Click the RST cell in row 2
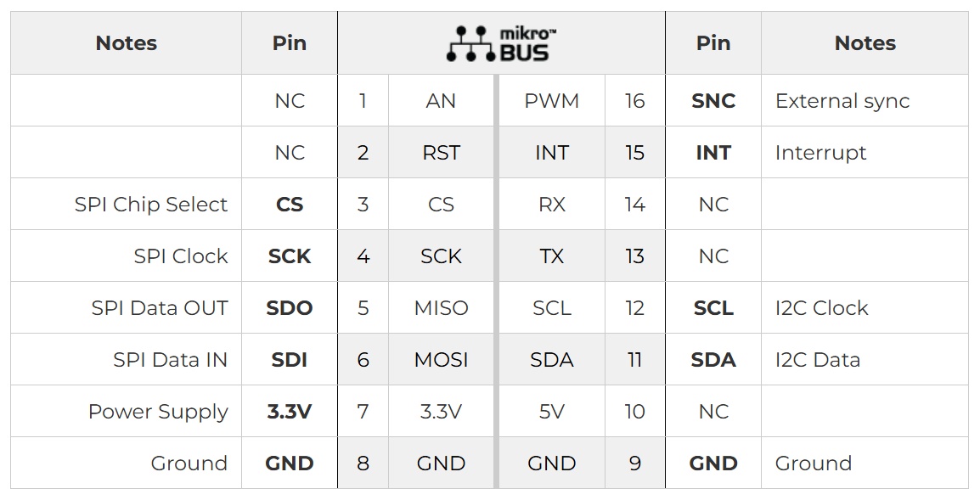Viewport: 980px width, 500px height. [441, 153]
